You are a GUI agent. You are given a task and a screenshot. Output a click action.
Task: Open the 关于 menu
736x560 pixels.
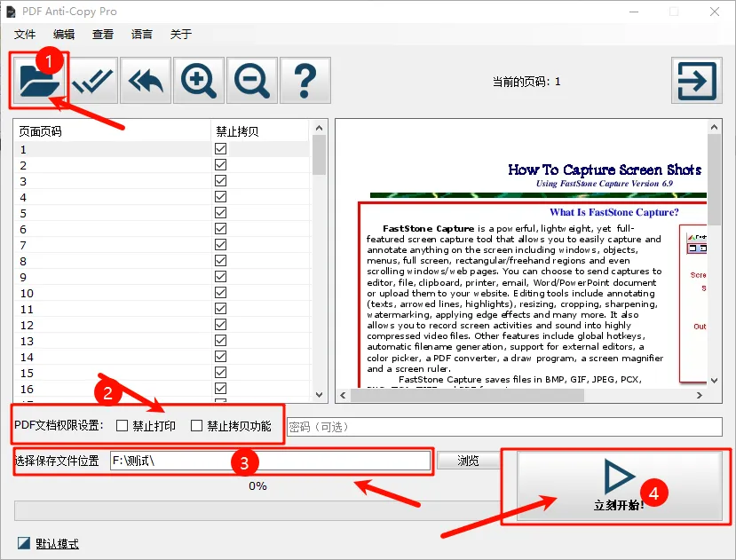pyautogui.click(x=181, y=35)
